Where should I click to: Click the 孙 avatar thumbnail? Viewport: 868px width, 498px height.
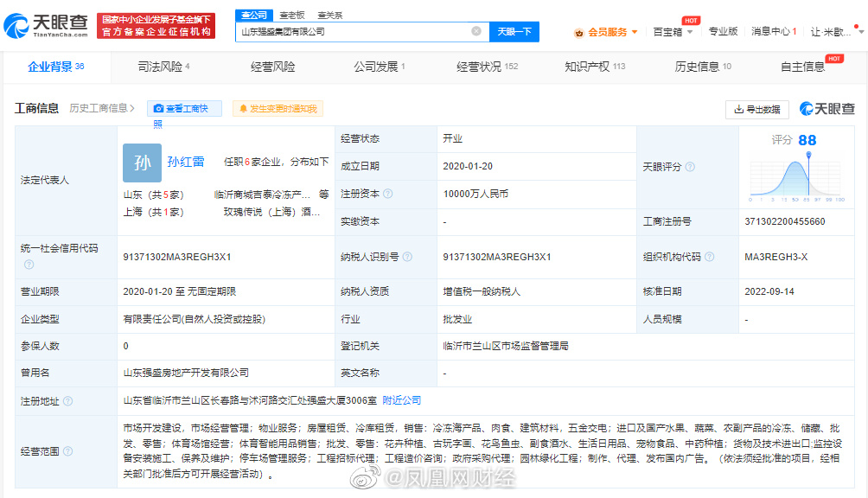(143, 163)
